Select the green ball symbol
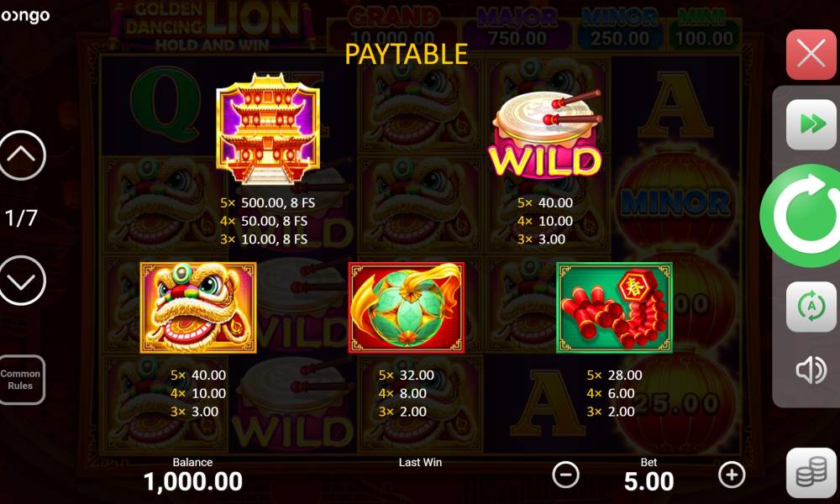The image size is (840, 504). [x=406, y=307]
